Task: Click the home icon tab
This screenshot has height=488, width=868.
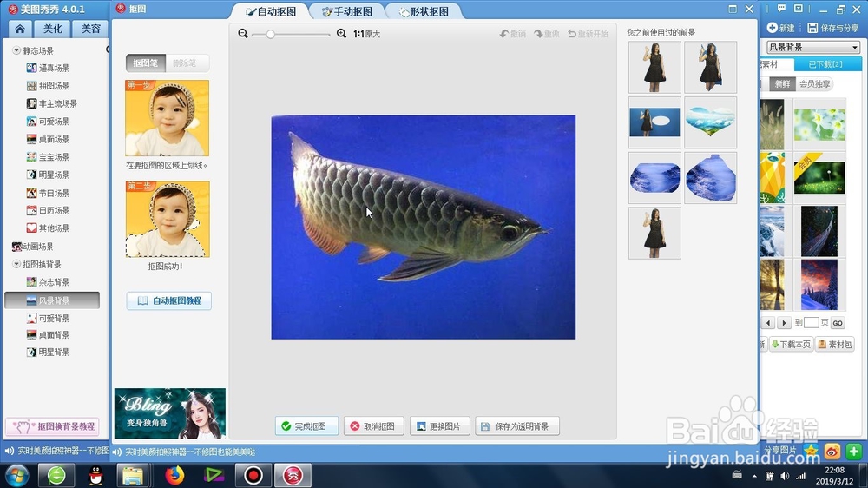Action: [20, 29]
